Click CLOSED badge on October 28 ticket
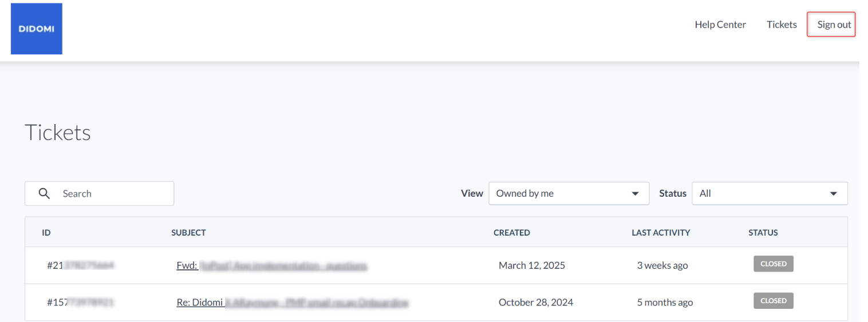 tap(774, 301)
